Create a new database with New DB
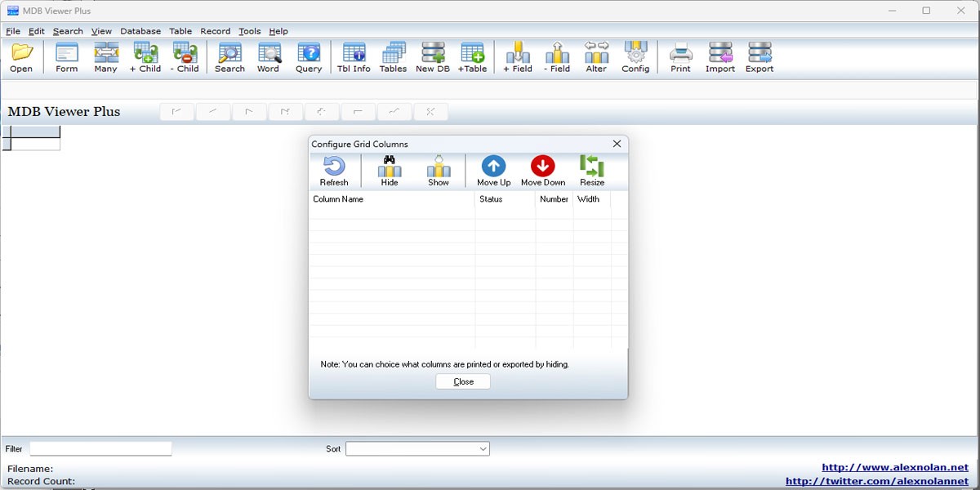The width and height of the screenshot is (980, 490). [x=433, y=57]
